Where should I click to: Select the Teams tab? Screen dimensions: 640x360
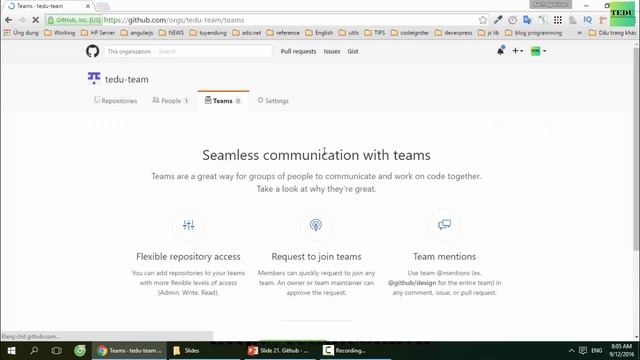[223, 100]
